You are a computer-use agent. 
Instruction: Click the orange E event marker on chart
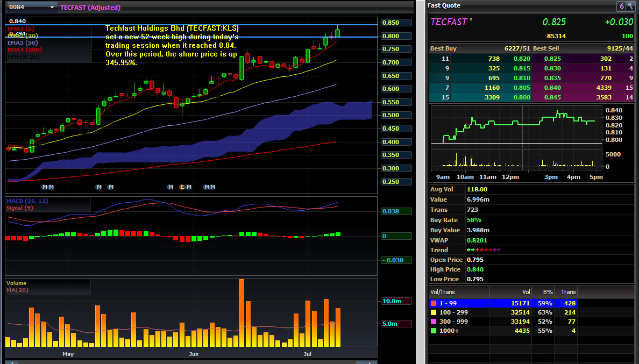coord(182,187)
